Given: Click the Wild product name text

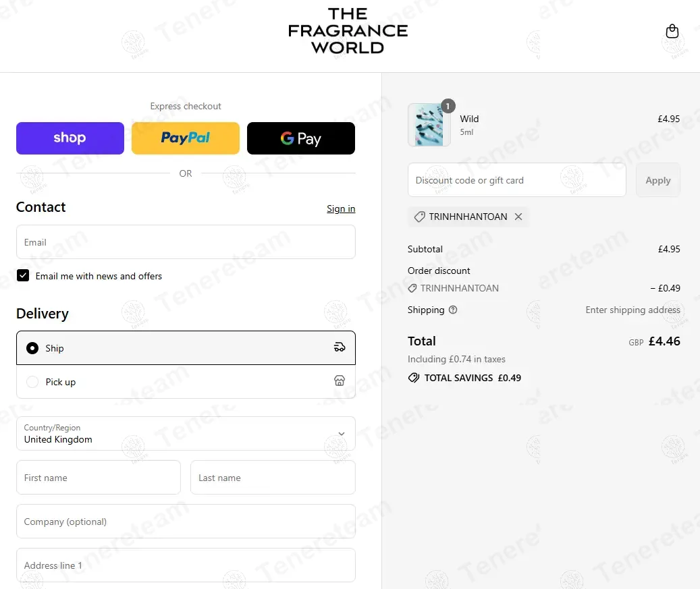Looking at the screenshot, I should pos(469,119).
